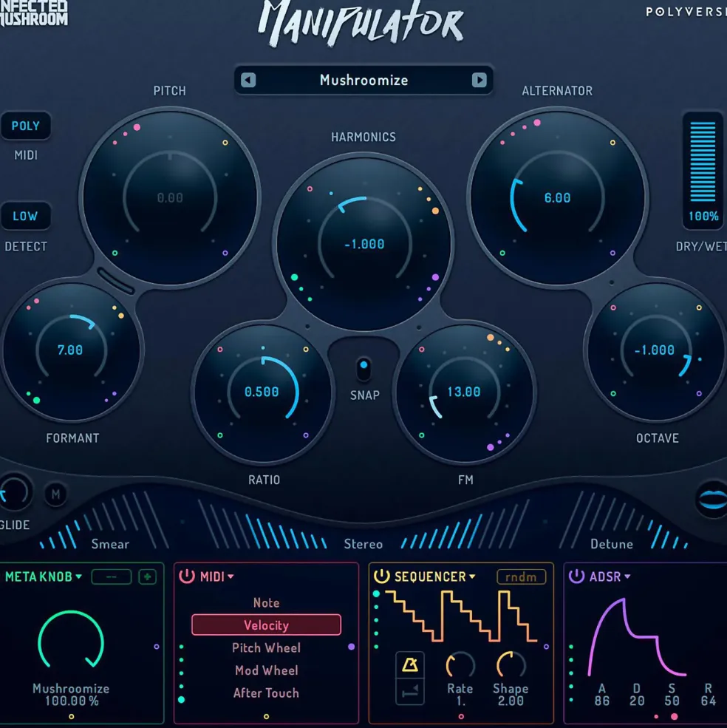Click the MIDI label under POLY

point(26,155)
